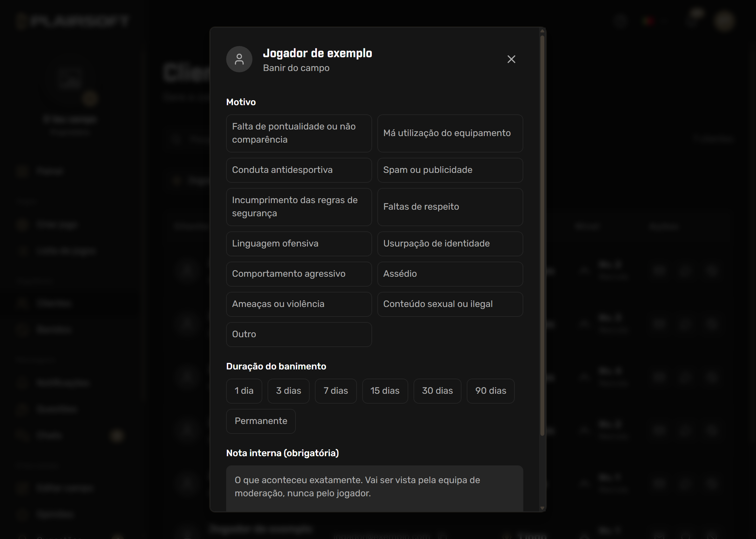The width and height of the screenshot is (756, 539).
Task: Select Faltas de respeito reason
Action: (450, 207)
